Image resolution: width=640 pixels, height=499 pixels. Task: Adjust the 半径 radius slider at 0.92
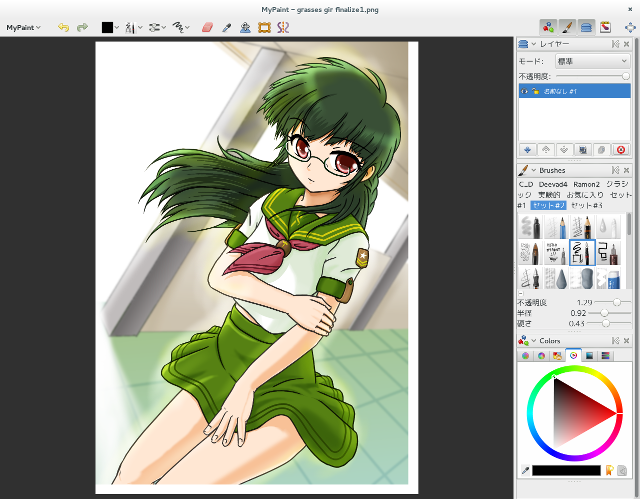coord(610,313)
